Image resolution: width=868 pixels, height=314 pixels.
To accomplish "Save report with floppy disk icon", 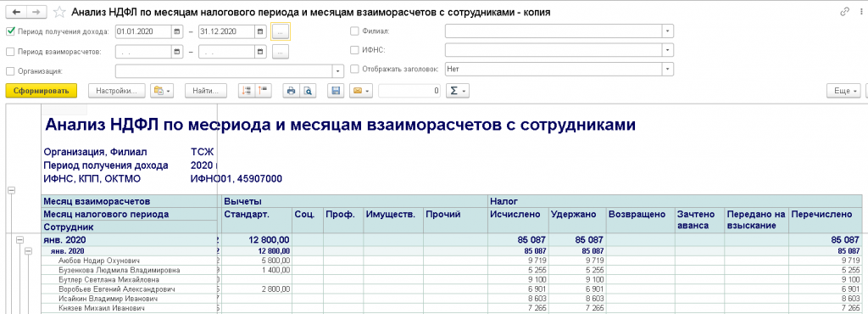I will click(x=335, y=91).
